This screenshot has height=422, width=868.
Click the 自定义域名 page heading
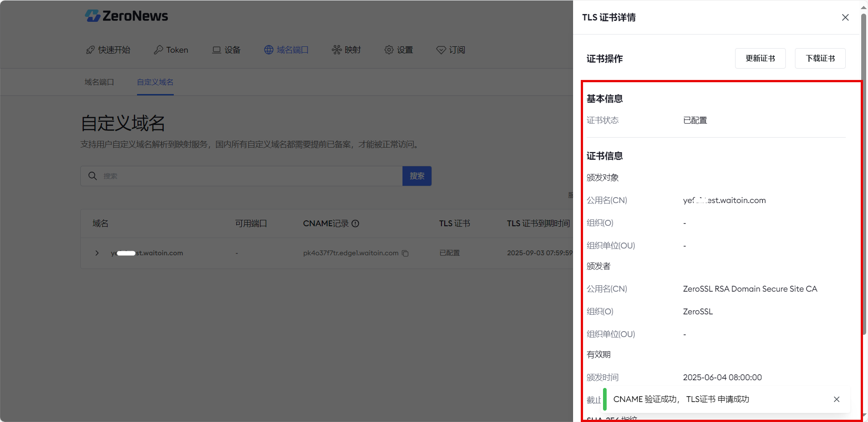pos(123,123)
